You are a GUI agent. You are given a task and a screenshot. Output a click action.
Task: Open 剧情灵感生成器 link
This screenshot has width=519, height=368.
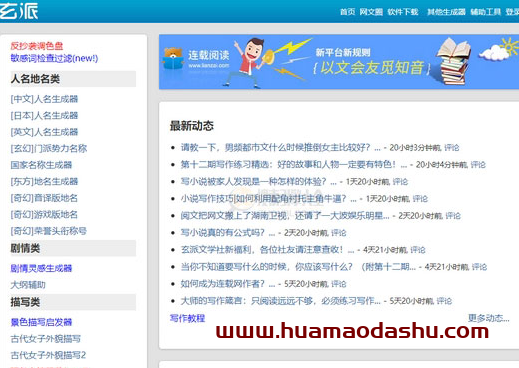click(x=41, y=268)
